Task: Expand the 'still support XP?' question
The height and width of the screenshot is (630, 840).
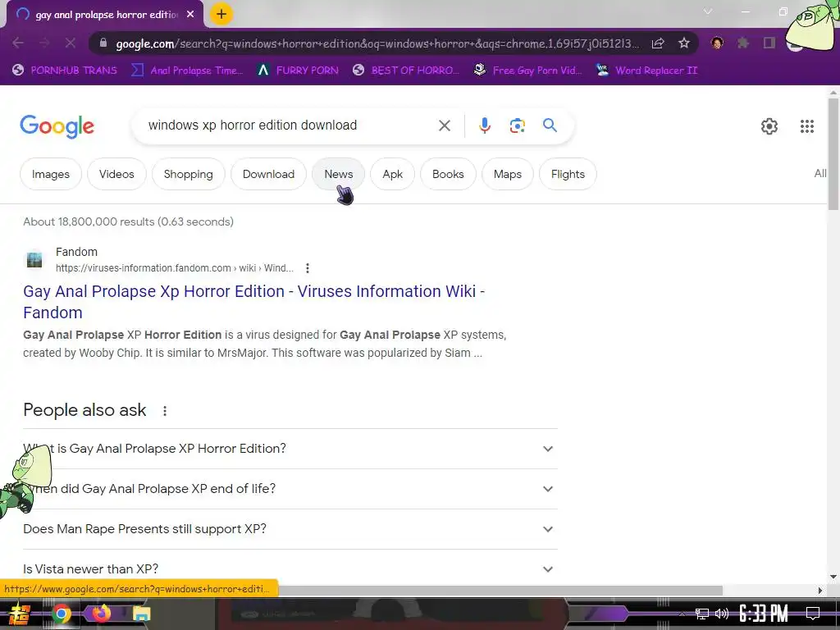Action: pyautogui.click(x=290, y=529)
